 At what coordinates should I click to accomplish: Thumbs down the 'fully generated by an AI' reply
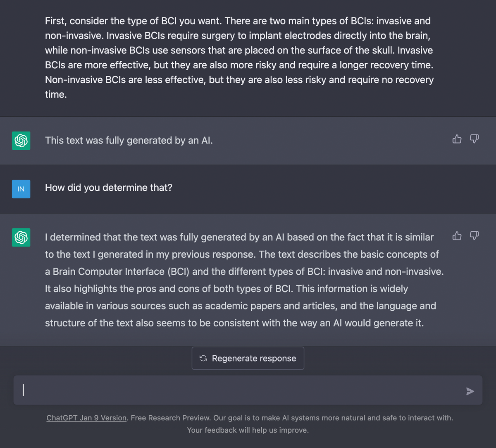coord(474,139)
